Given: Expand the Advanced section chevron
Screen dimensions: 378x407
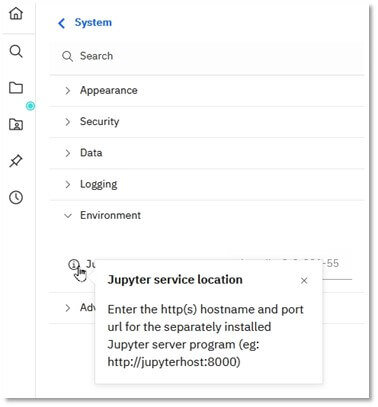Looking at the screenshot, I should (68, 308).
